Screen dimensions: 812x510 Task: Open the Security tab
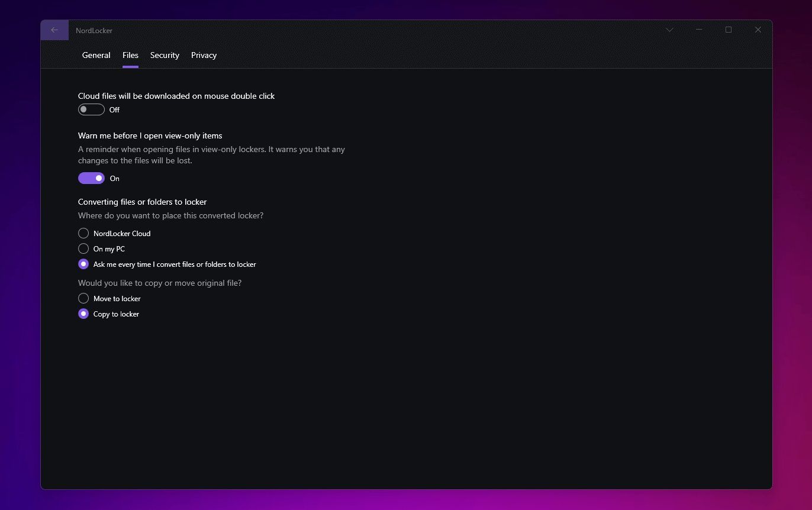coord(165,55)
